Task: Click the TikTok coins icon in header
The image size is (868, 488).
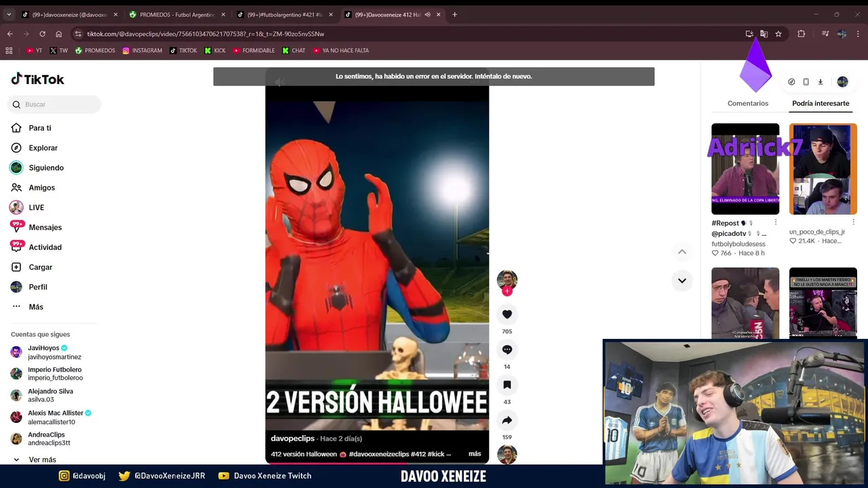Action: (791, 82)
